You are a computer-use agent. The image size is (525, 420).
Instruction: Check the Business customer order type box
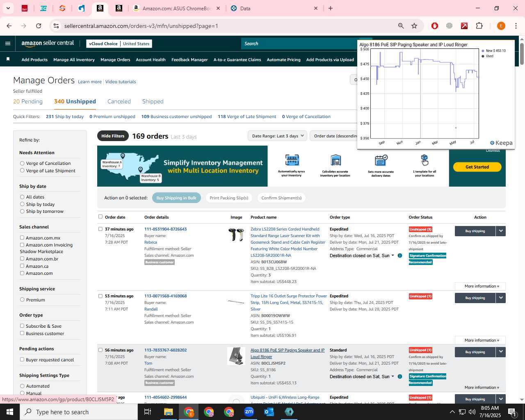click(22, 333)
